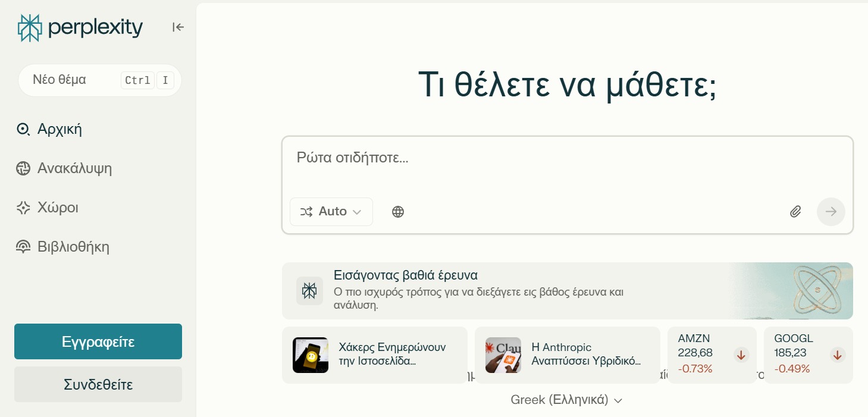This screenshot has height=417, width=868.
Task: Click the Perplexity icon in the deep research banner
Action: (x=309, y=291)
